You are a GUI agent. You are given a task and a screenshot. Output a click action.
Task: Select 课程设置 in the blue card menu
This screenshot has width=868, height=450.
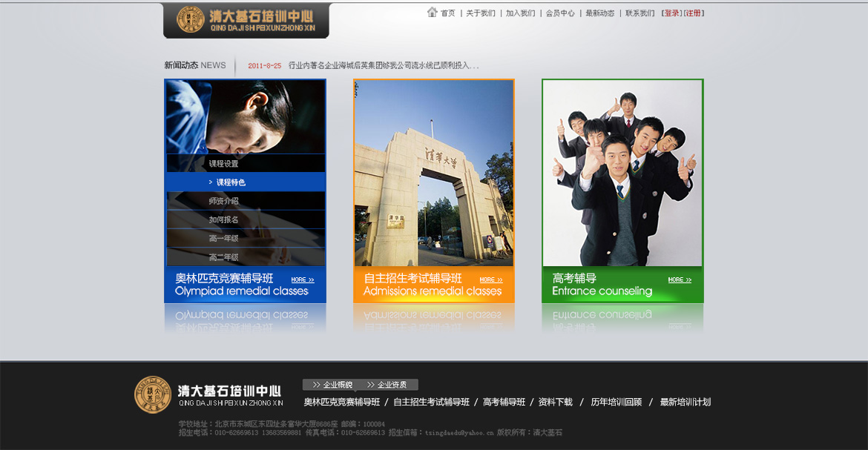[246, 163]
